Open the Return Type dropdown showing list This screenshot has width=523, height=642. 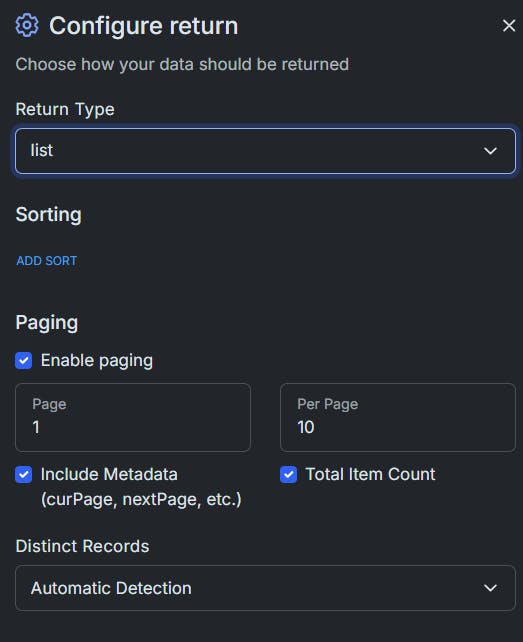pyautogui.click(x=265, y=151)
